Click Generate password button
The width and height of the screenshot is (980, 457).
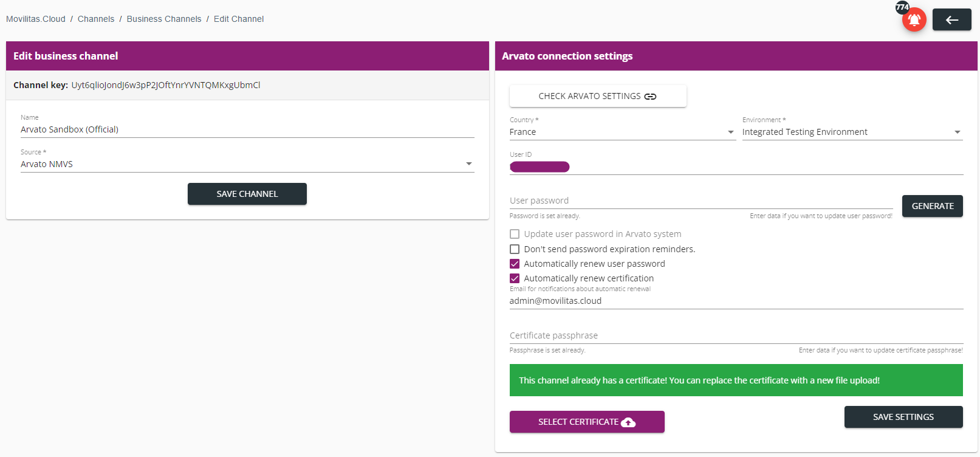[932, 206]
